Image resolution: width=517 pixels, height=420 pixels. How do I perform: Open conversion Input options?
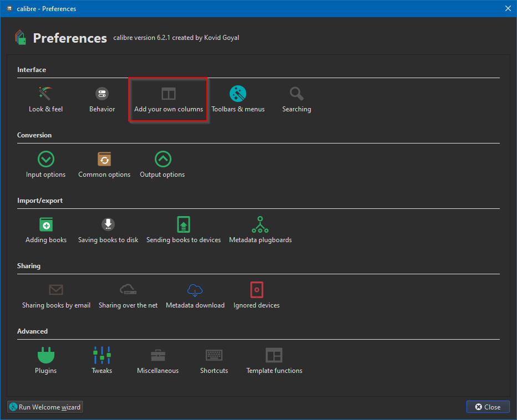[x=45, y=165]
